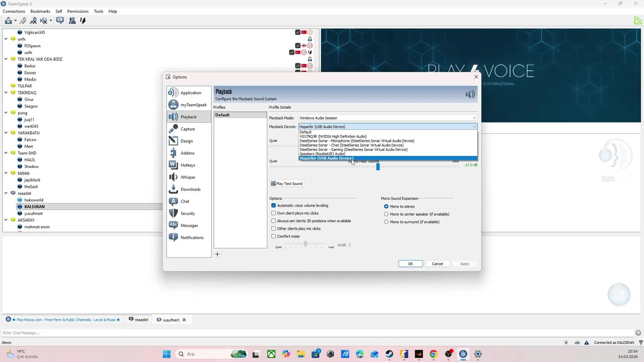Click OK in Options dialog

point(411,263)
